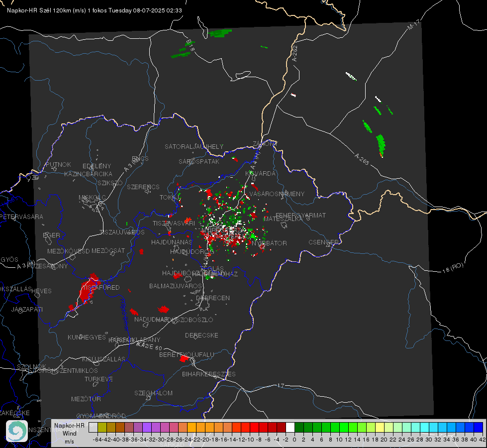Click the KAZINCBARCIKA label
This screenshot has height=448, width=487.
click(88, 174)
